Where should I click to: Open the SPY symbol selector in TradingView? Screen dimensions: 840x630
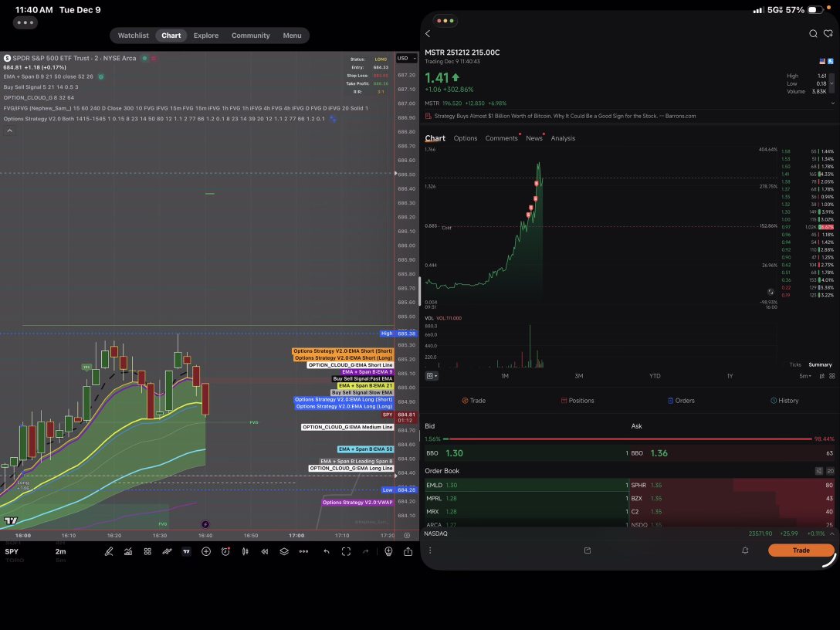click(x=12, y=551)
